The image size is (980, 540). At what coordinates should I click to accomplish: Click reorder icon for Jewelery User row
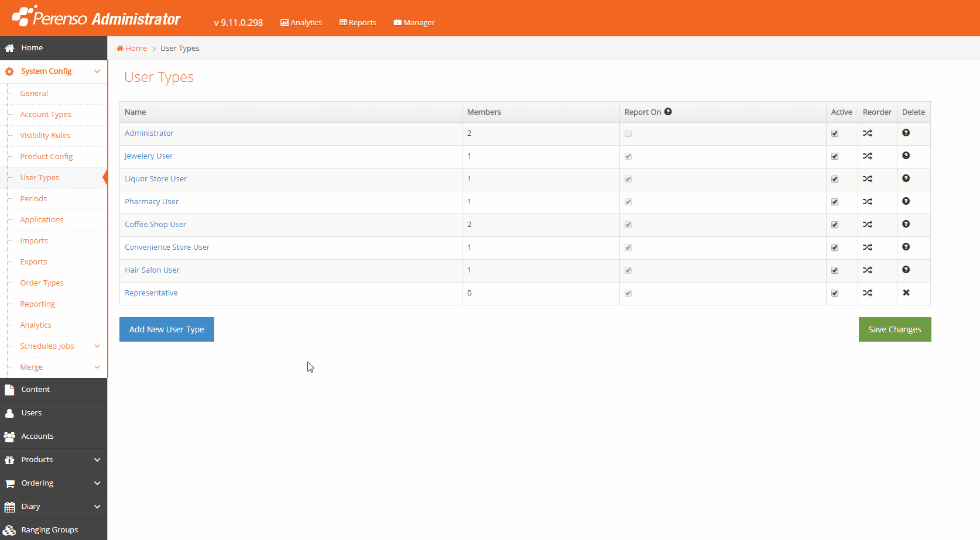click(x=868, y=156)
